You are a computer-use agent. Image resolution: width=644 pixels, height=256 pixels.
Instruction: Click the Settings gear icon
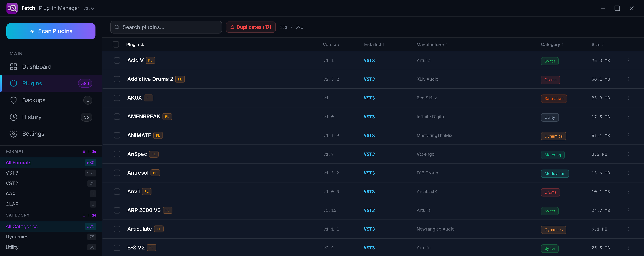coord(13,134)
